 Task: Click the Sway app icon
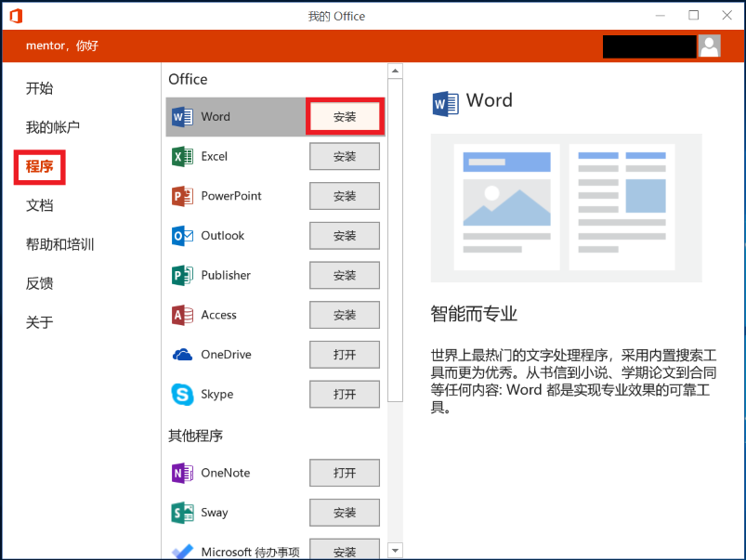[x=182, y=513]
